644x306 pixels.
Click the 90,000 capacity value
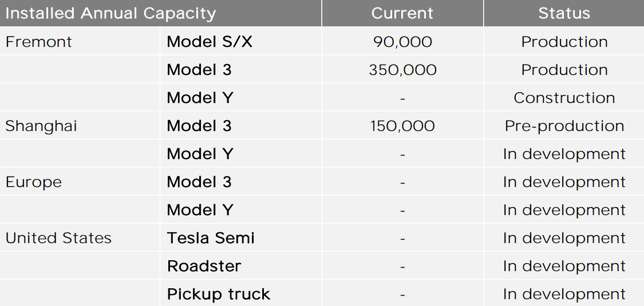(402, 42)
